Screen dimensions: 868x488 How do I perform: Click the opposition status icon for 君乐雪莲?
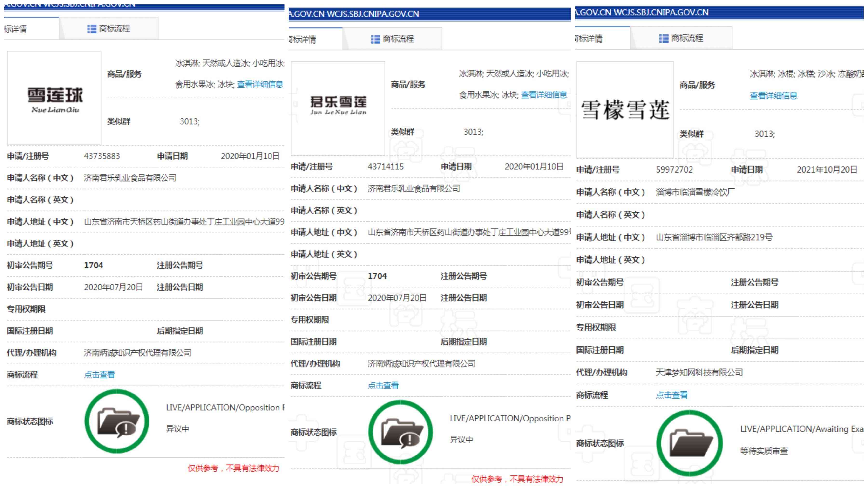pos(401,433)
